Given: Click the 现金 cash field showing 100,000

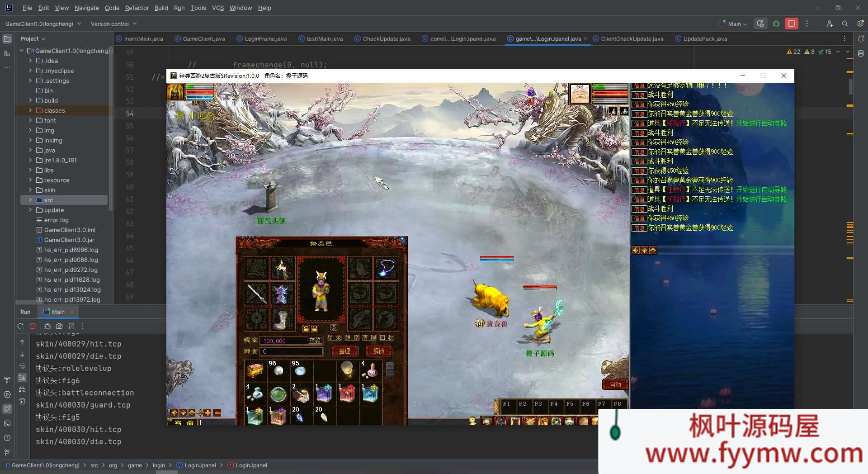Looking at the screenshot, I should coord(284,341).
